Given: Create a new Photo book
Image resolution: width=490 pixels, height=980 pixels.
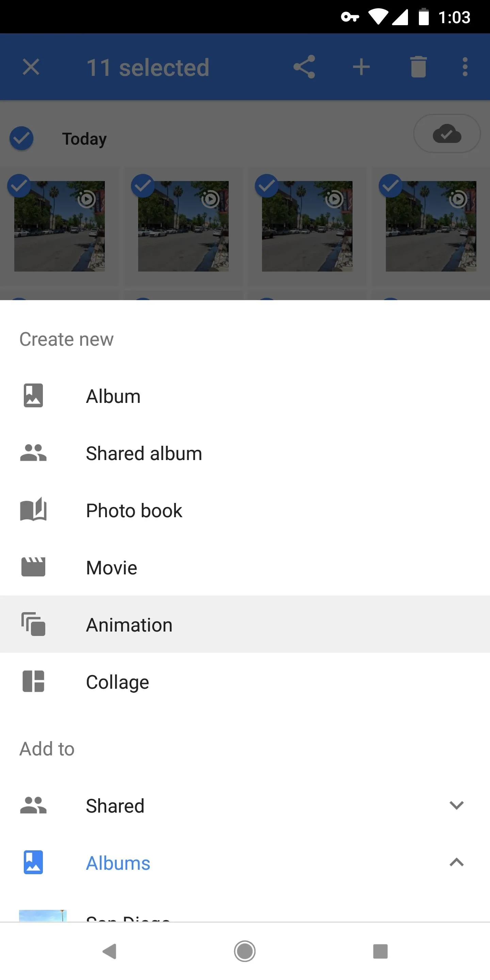Looking at the screenshot, I should (x=245, y=510).
